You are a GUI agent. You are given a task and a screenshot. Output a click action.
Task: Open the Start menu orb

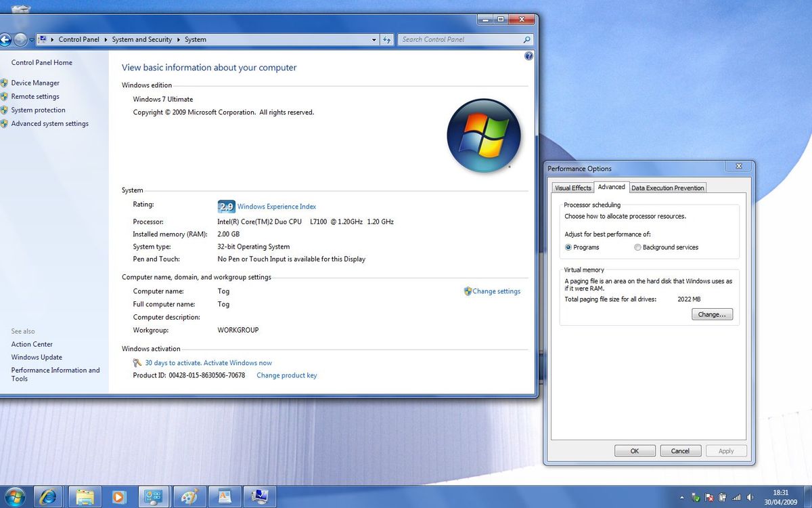coord(15,496)
